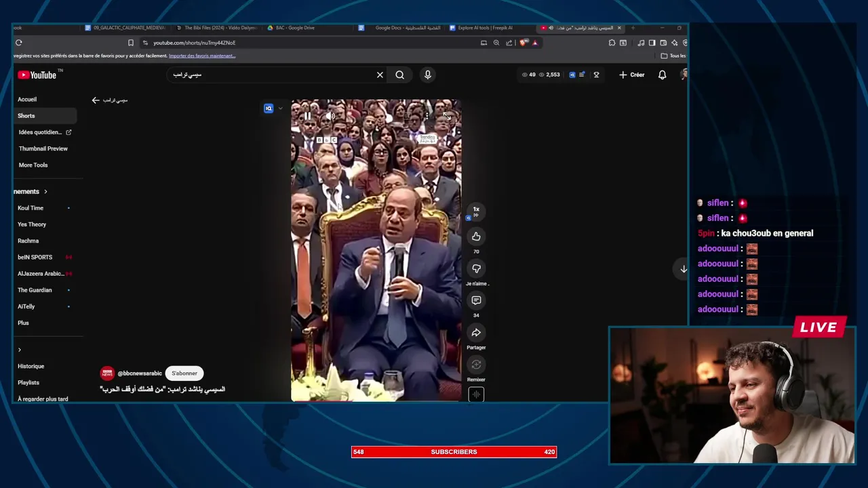
Task: Open the sound waveform button below Remixer
Action: (x=476, y=394)
